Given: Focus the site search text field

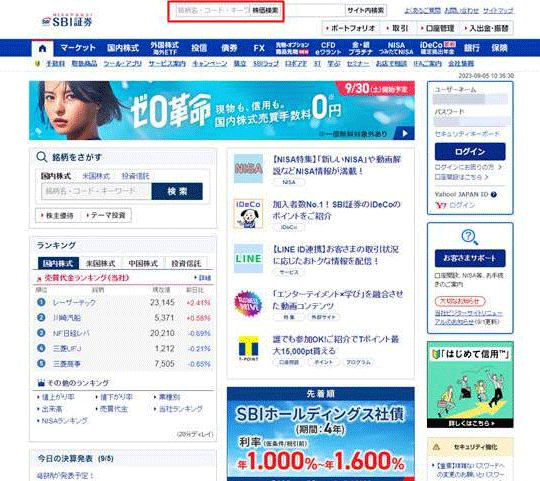Looking at the screenshot, I should tap(315, 10).
